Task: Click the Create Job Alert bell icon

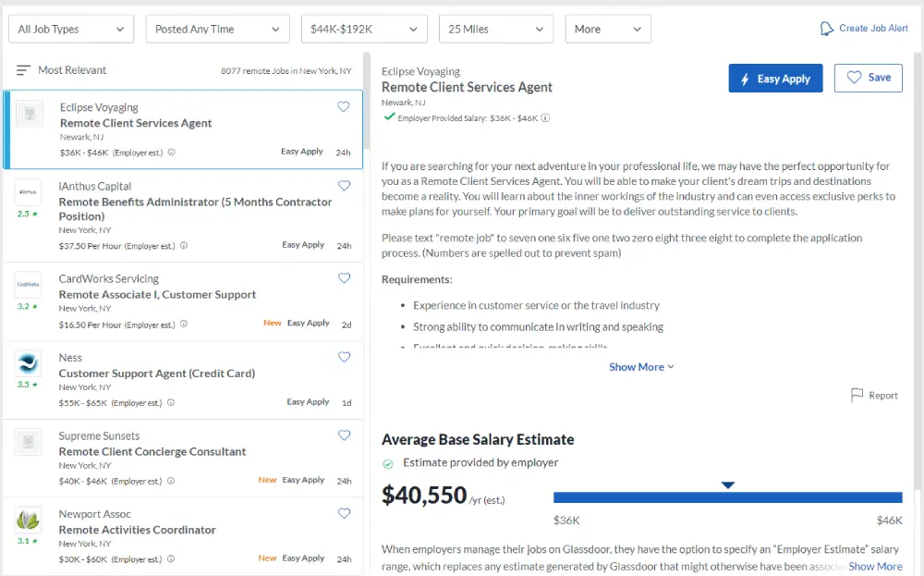Action: tap(827, 29)
